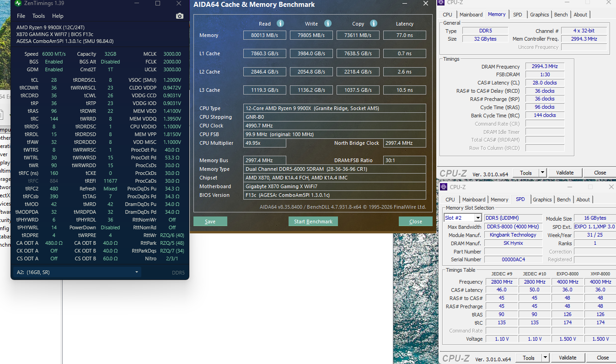Click the Memory Write value 79805 MB/s

(311, 35)
